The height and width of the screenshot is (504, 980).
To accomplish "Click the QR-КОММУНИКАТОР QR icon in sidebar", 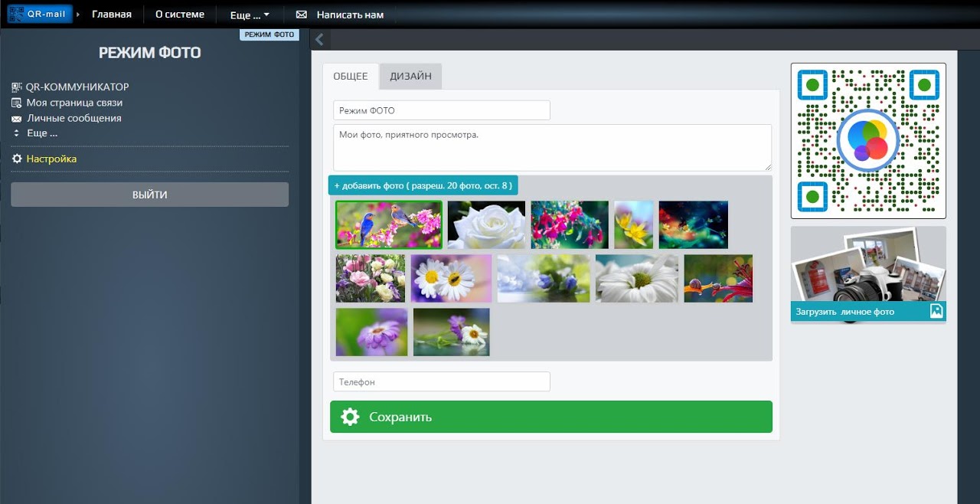I will 18,87.
